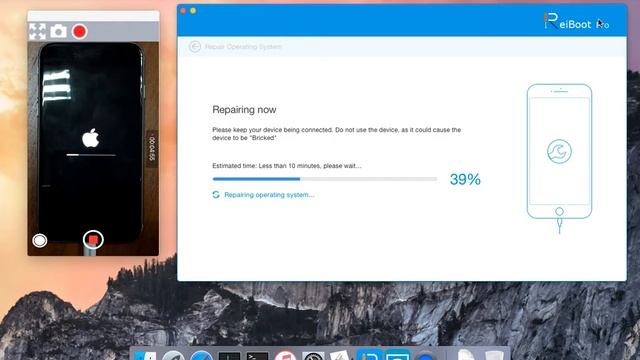Open Terminal from the Dock

coord(257,356)
